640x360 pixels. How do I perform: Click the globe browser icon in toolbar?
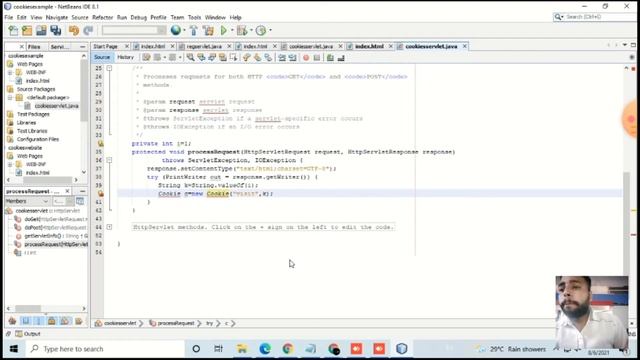click(x=176, y=30)
